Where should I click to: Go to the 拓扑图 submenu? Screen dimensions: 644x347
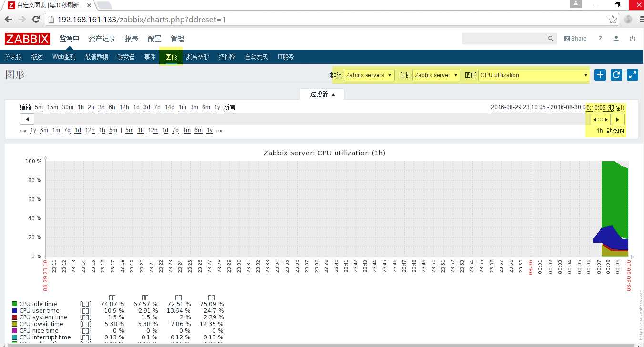(x=227, y=57)
